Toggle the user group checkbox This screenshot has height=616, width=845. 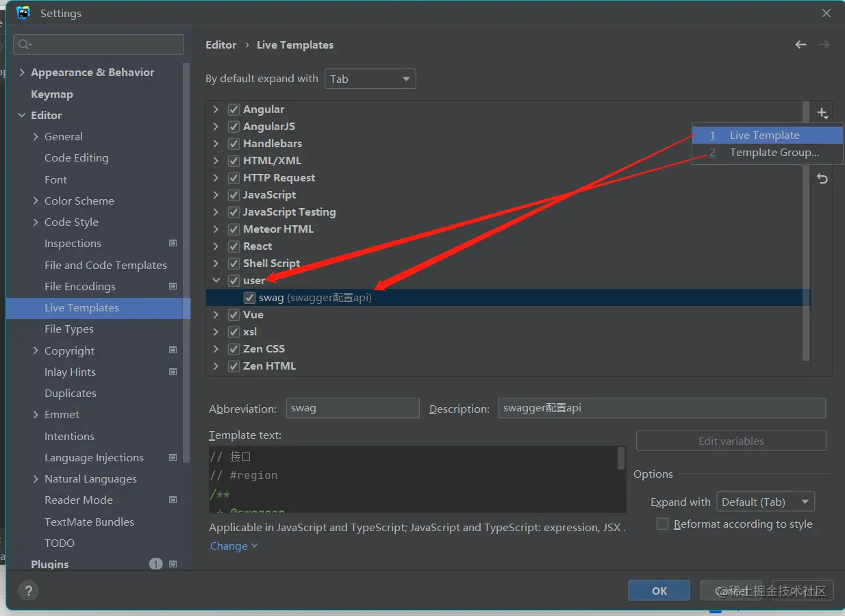click(234, 281)
